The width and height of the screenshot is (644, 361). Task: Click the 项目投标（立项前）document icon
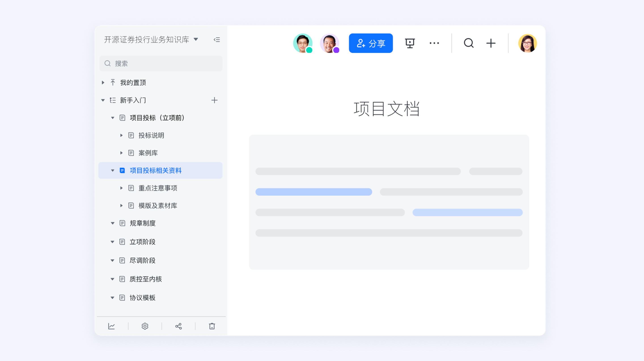click(122, 118)
